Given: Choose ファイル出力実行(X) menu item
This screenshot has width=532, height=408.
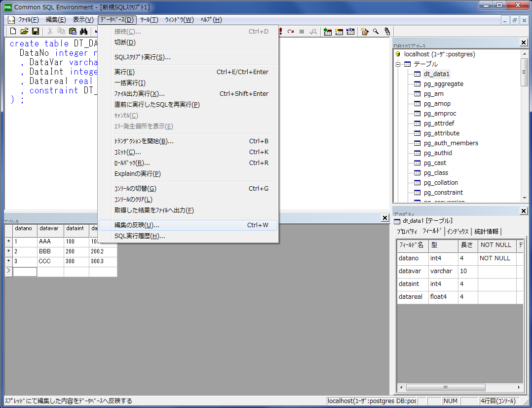Looking at the screenshot, I should click(x=189, y=94).
